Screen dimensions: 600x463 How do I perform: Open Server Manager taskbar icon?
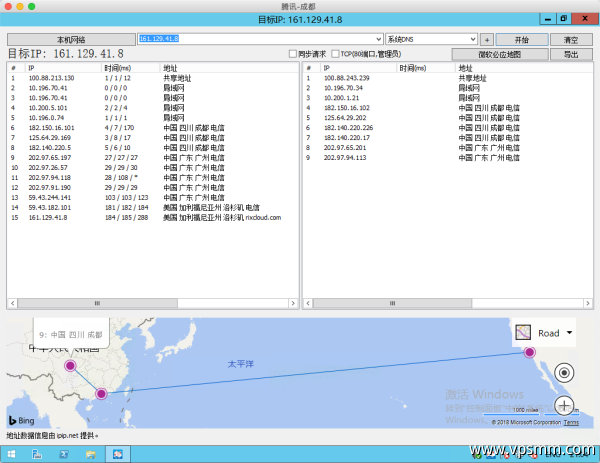coord(37,454)
